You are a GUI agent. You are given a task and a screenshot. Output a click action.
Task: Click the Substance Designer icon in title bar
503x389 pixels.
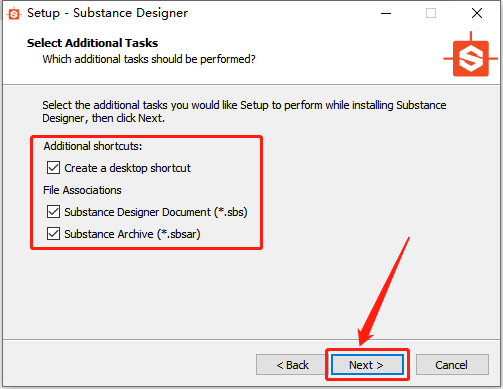(x=14, y=14)
